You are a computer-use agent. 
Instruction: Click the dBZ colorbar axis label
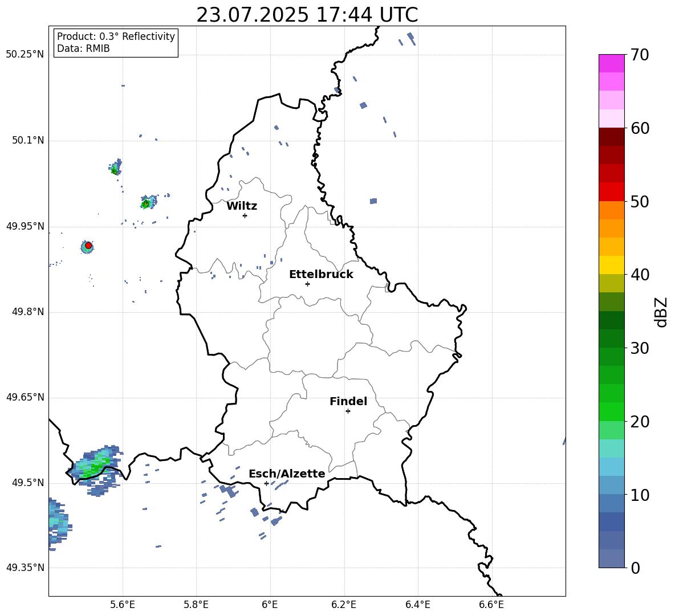click(x=662, y=312)
